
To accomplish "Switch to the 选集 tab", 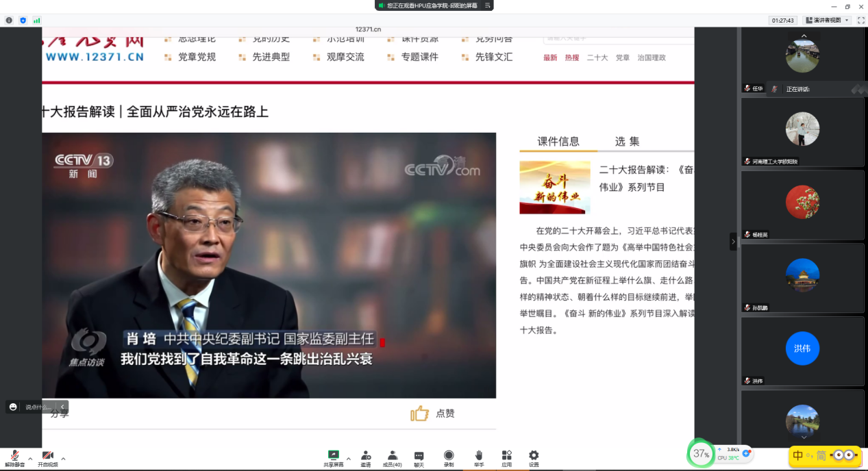I will (627, 142).
